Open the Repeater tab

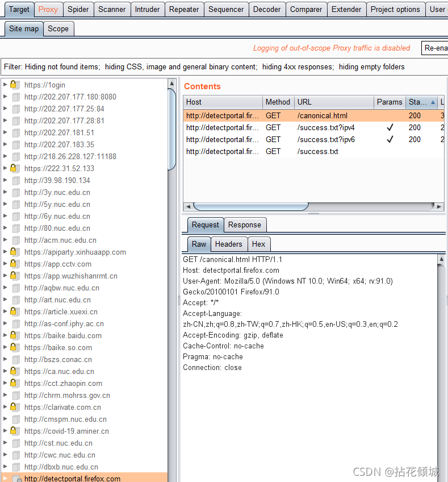(184, 10)
